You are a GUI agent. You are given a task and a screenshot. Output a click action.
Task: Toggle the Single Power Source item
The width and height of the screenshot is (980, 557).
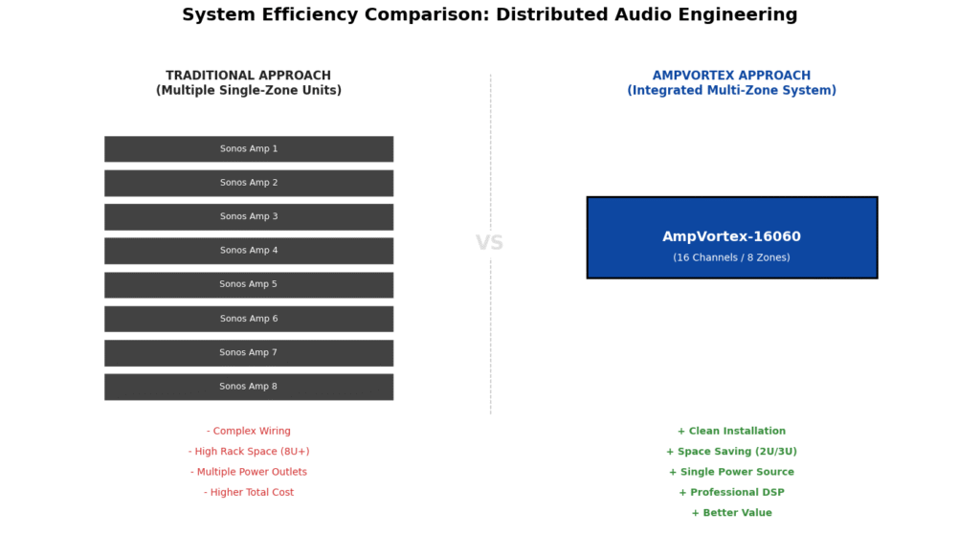click(x=731, y=471)
